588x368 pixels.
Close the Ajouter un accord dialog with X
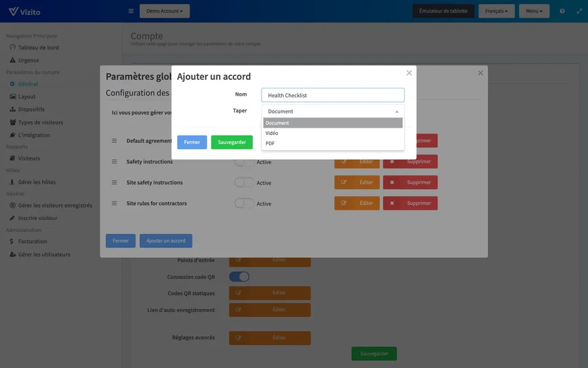pos(409,73)
